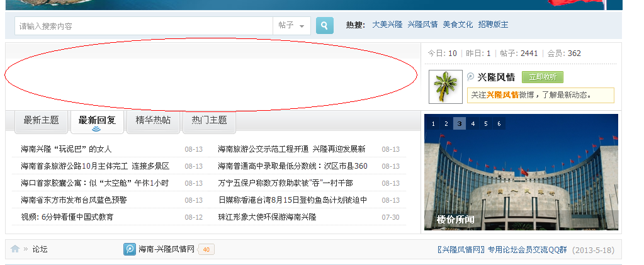Click the 帖子: 2441 statistic
Viewport: 644px width, 265px height.
519,54
